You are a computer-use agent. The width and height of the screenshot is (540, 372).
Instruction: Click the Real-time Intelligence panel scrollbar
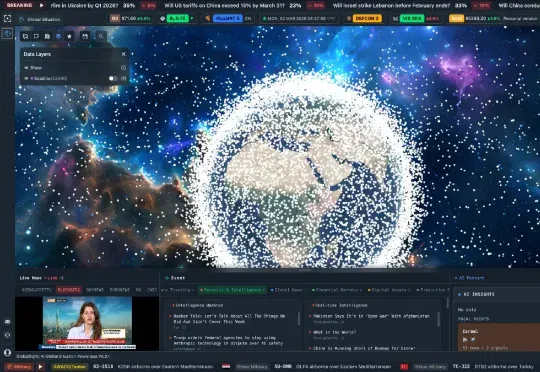(x=439, y=319)
